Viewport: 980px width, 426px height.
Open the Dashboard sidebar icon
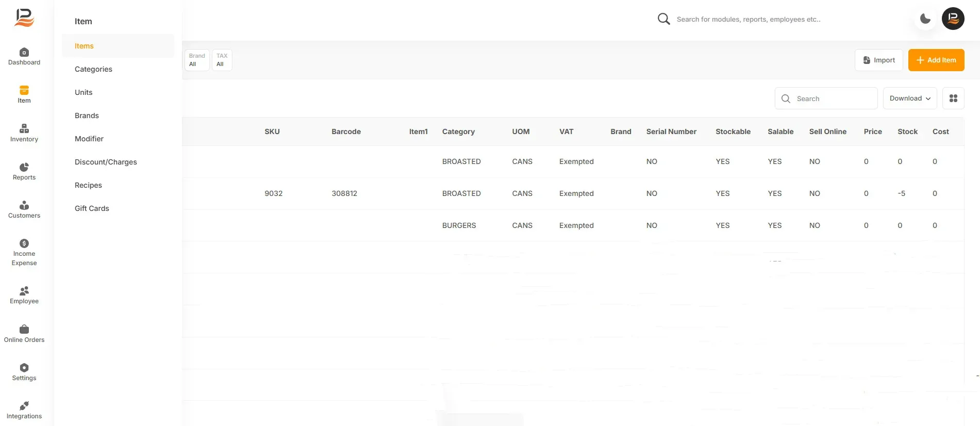coord(24,52)
